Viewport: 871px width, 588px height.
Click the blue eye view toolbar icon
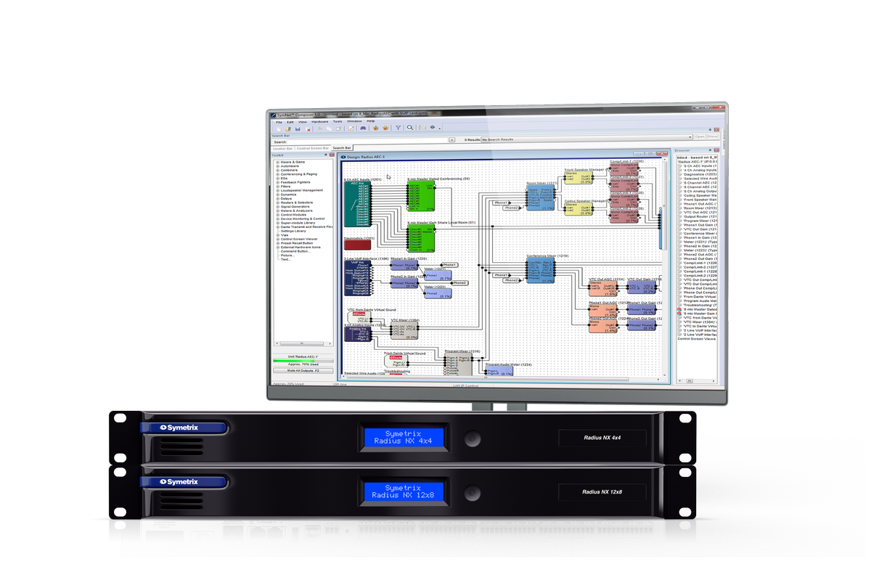click(433, 127)
